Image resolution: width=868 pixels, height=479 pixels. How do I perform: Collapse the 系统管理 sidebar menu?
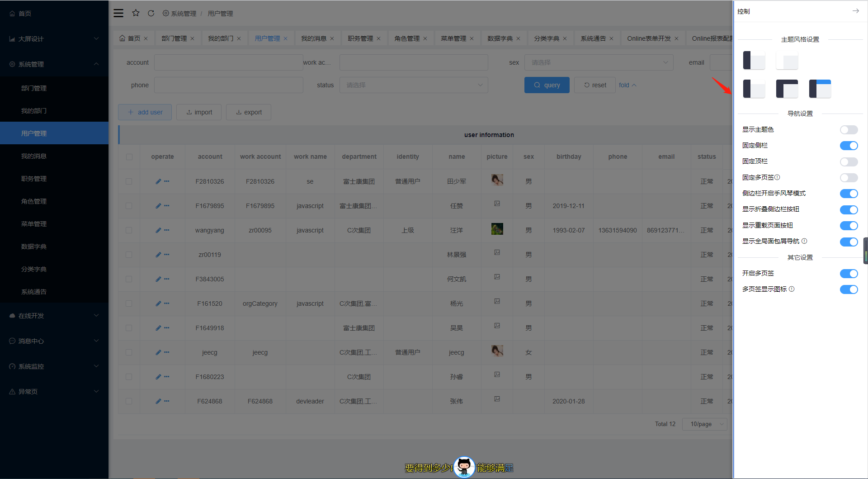point(54,64)
